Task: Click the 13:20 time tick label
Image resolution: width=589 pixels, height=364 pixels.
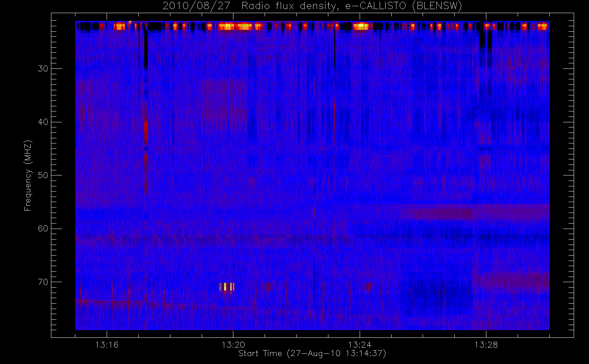Action: (x=233, y=345)
